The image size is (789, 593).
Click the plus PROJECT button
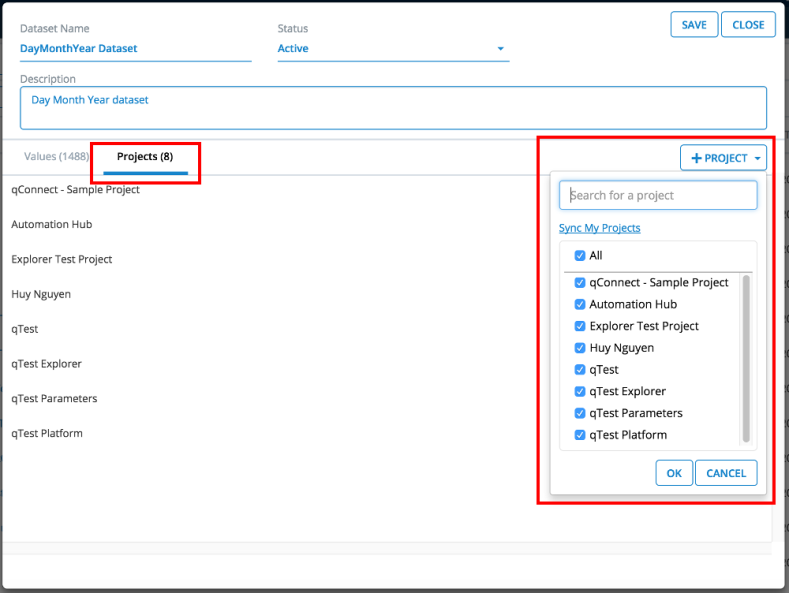point(717,158)
